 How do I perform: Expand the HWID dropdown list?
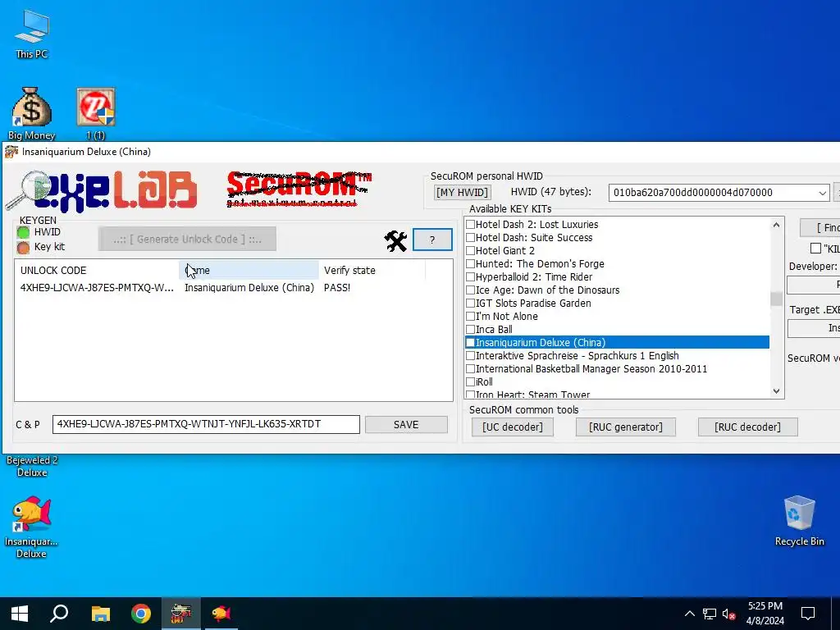click(822, 193)
